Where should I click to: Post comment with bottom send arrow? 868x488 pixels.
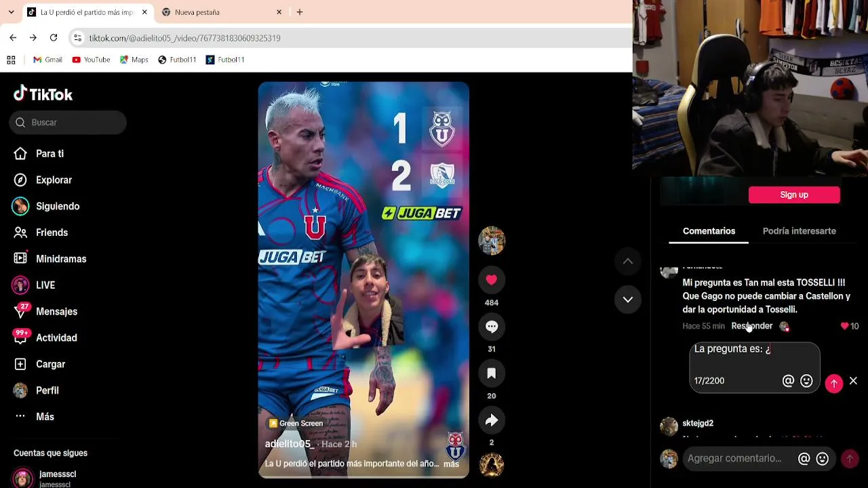click(x=850, y=459)
